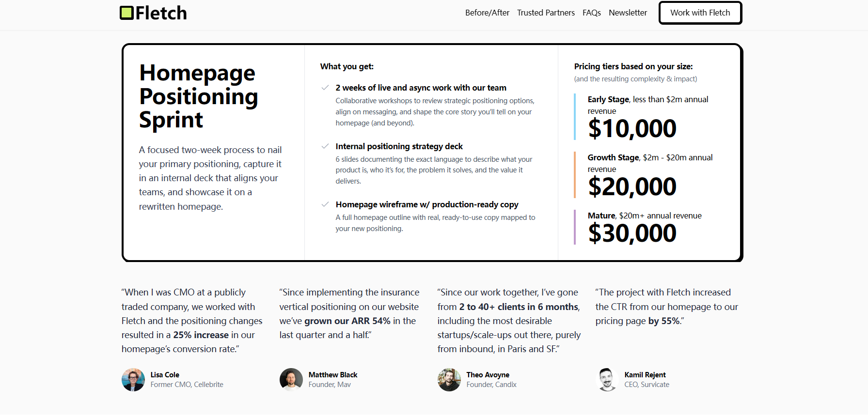Open the Before/After nav link
868x418 pixels.
[x=487, y=13]
